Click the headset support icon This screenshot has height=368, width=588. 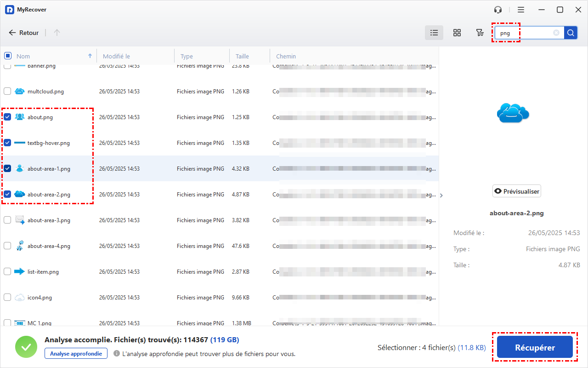pos(498,10)
